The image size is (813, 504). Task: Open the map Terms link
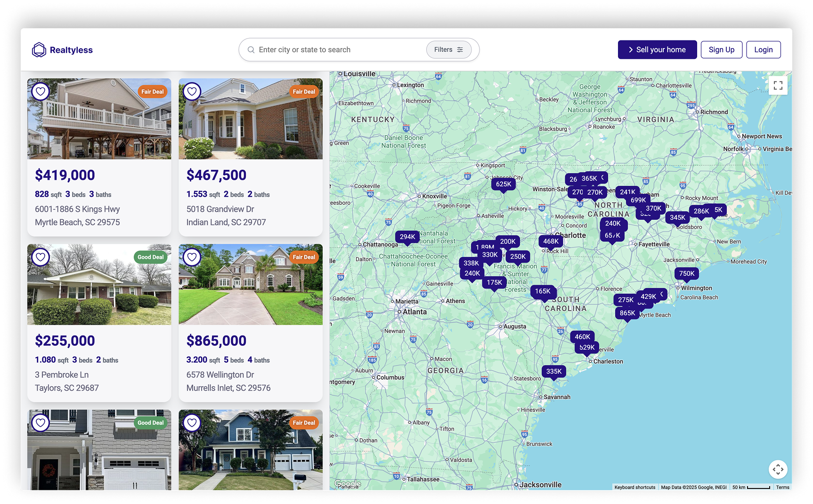coord(782,488)
